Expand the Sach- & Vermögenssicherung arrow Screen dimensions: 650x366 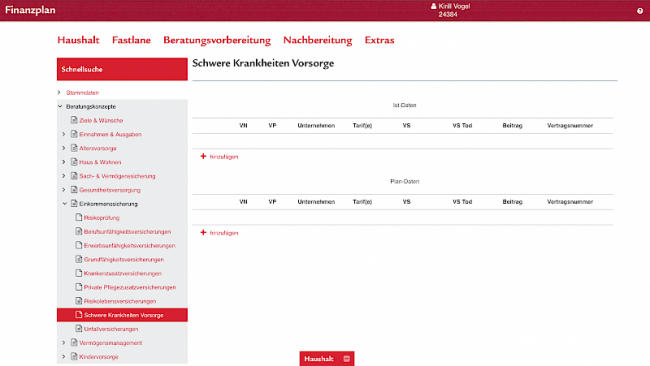(63, 176)
